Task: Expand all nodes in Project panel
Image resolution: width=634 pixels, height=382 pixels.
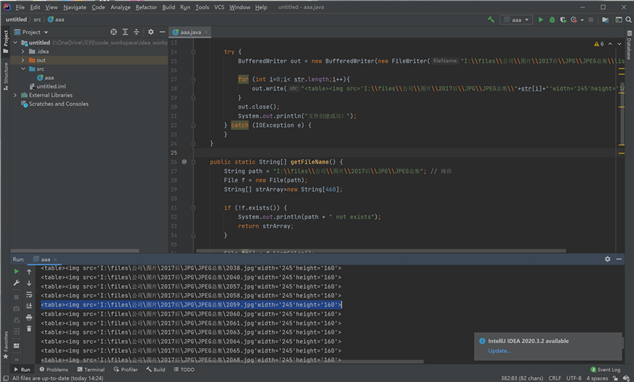Action: coord(125,32)
